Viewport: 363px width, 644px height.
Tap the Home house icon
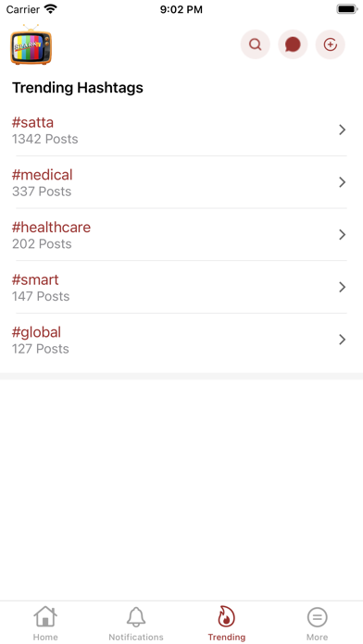[x=45, y=616]
